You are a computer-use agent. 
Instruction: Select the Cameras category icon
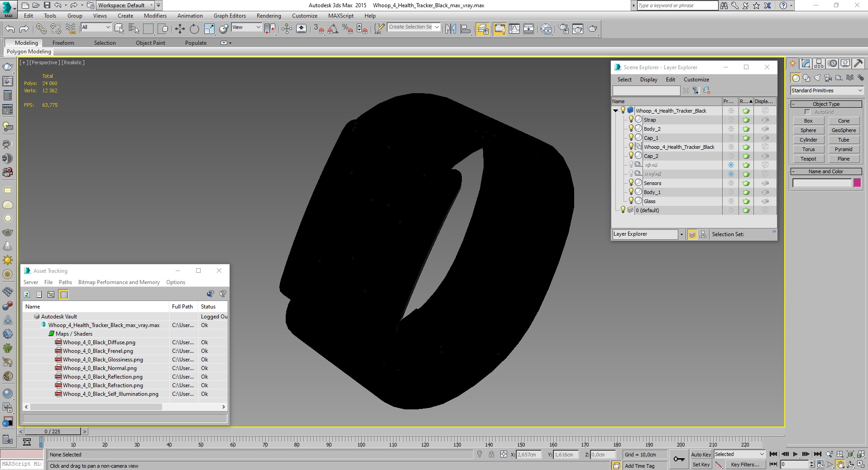828,78
